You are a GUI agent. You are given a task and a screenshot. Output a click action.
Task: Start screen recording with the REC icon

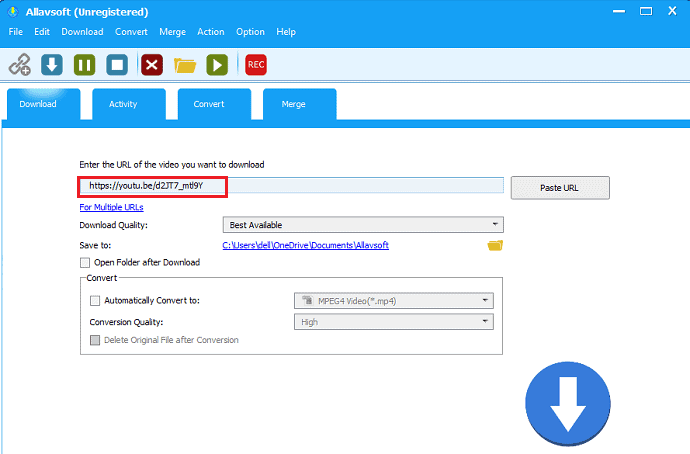256,65
